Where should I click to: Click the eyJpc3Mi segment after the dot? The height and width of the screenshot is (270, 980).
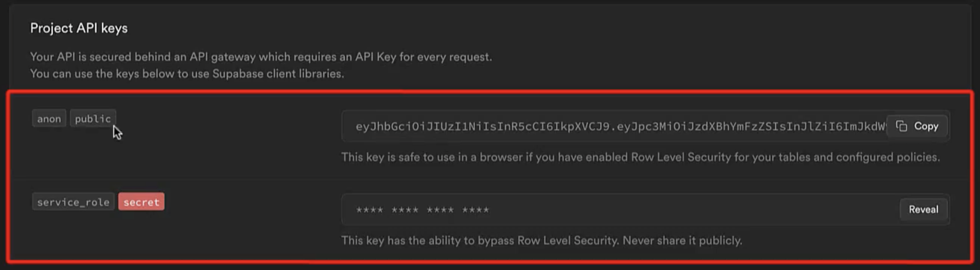pyautogui.click(x=641, y=127)
